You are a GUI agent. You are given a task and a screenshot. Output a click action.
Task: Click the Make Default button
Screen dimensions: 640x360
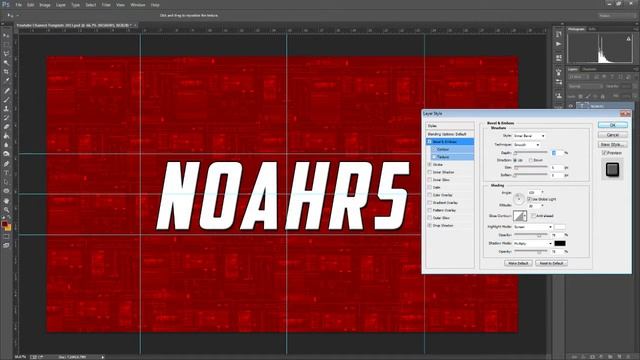[518, 263]
